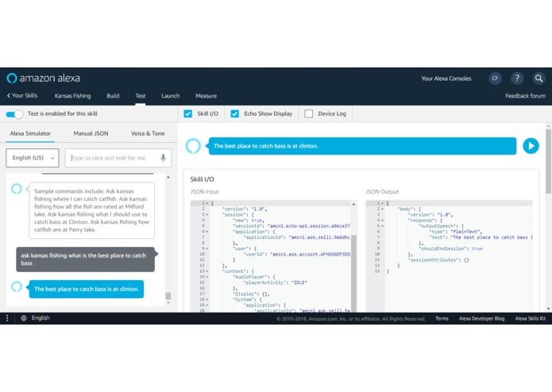This screenshot has width=552, height=392.
Task: Collapse the application fold arrow on line 6
Action: pos(207,232)
